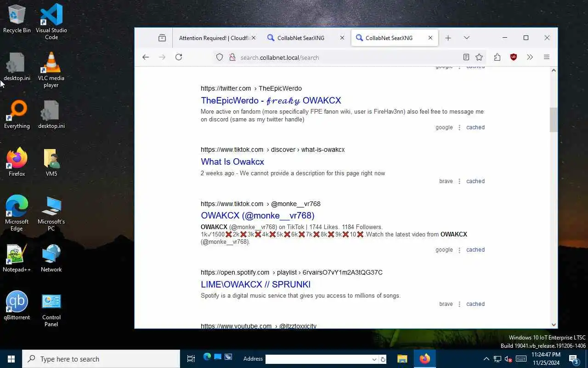Select desktop.ini file beside Everything icon
This screenshot has height=368, width=588.
point(51,115)
